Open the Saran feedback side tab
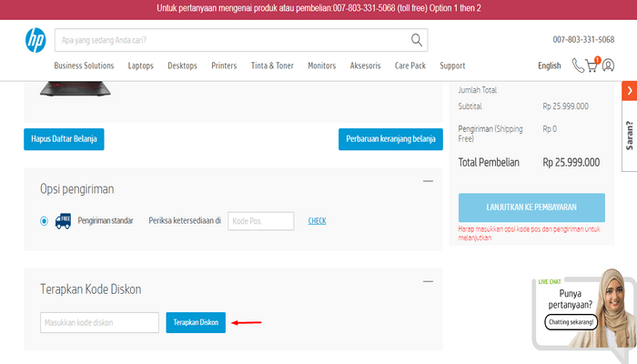The image size is (637, 364). coord(630,136)
